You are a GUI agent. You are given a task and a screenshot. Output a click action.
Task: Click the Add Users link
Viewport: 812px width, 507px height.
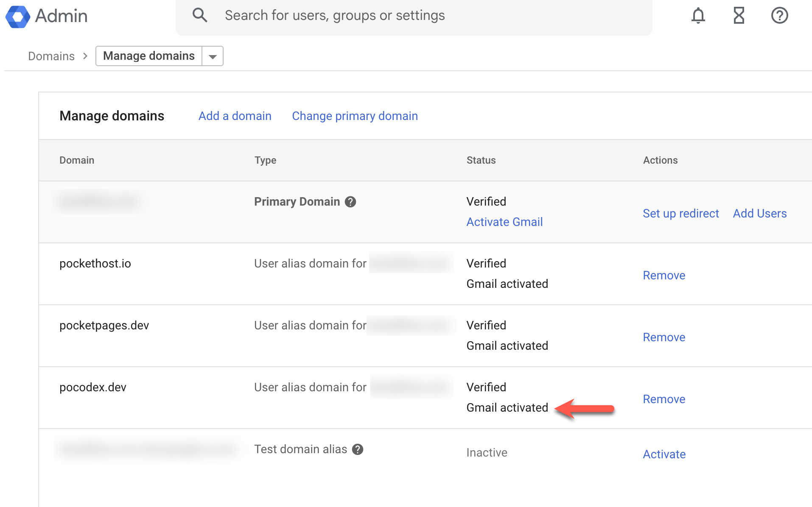(759, 214)
